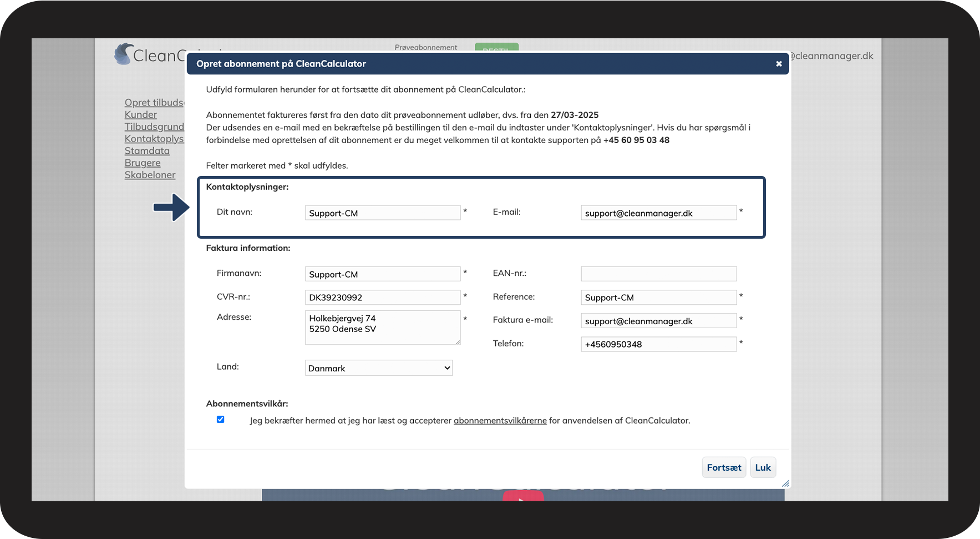Click the support phone number +45 60 95 03 48
Image resolution: width=980 pixels, height=539 pixels.
coord(636,140)
